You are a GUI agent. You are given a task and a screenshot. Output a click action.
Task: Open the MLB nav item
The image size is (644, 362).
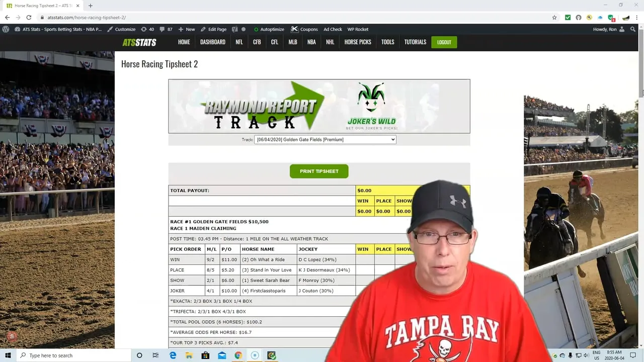(293, 42)
